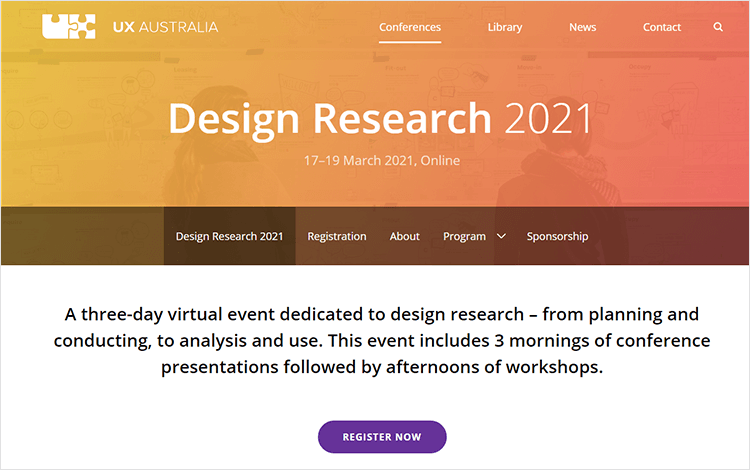Screen dimensions: 750x470
Task: Expand the Program dropdown chevron
Action: pos(501,236)
